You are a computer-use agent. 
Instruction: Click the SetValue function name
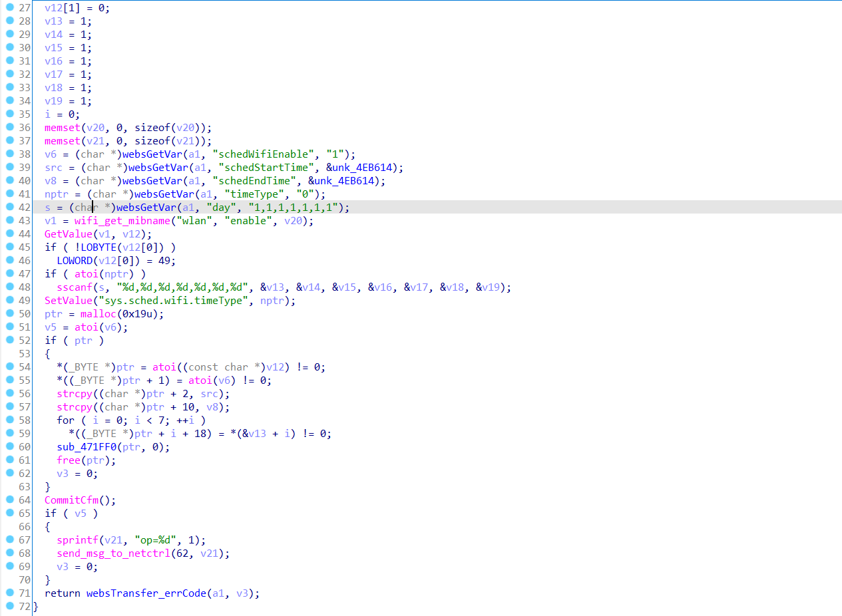click(67, 301)
